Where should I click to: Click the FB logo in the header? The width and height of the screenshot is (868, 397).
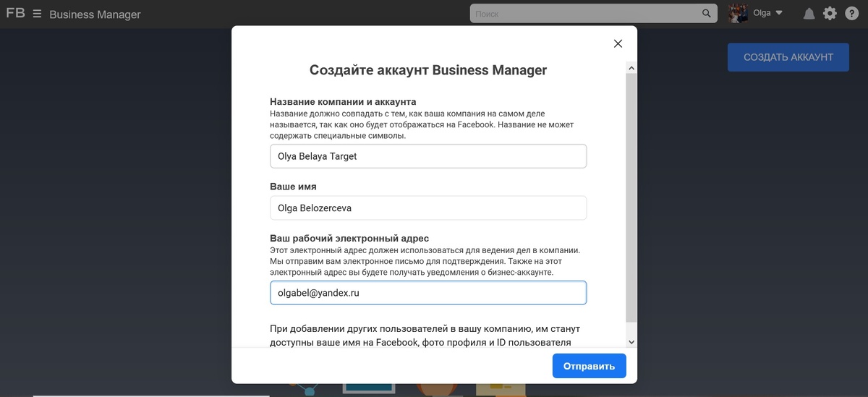[x=15, y=13]
